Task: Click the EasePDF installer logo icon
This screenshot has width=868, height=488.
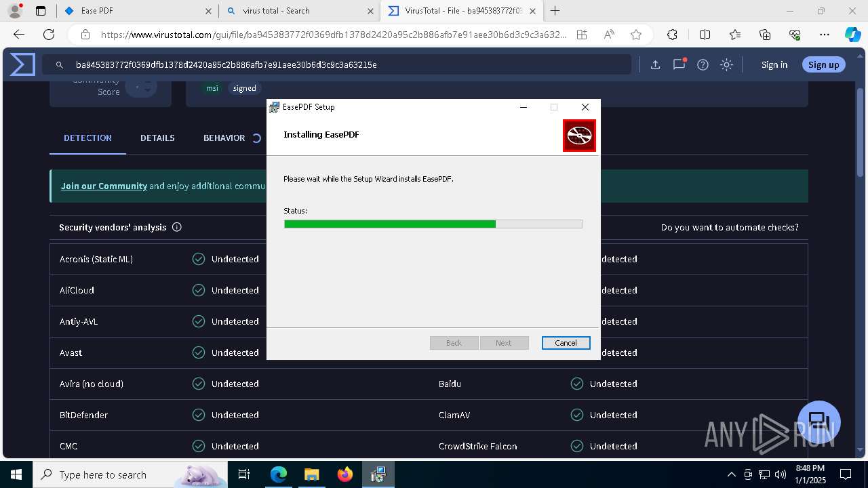Action: coord(579,136)
